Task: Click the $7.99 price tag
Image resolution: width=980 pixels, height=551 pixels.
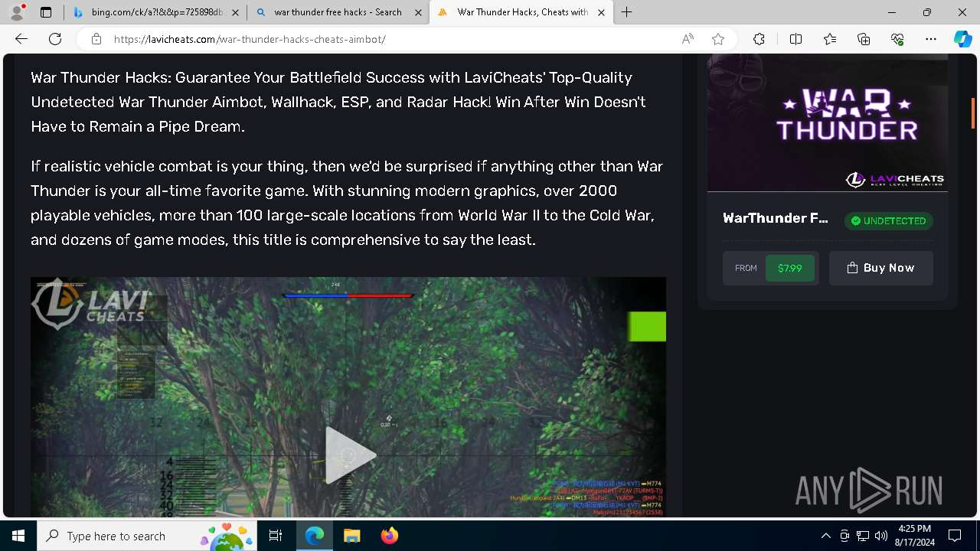Action: click(x=789, y=268)
